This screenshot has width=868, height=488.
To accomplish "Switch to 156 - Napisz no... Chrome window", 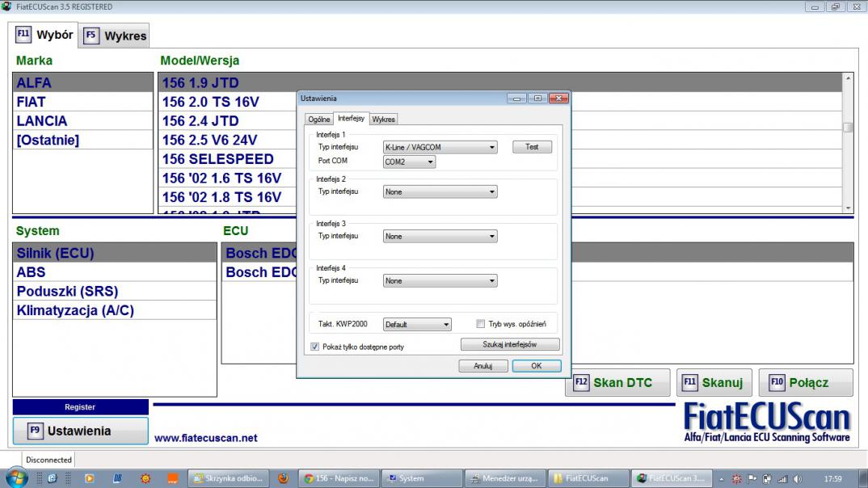I will 339,478.
